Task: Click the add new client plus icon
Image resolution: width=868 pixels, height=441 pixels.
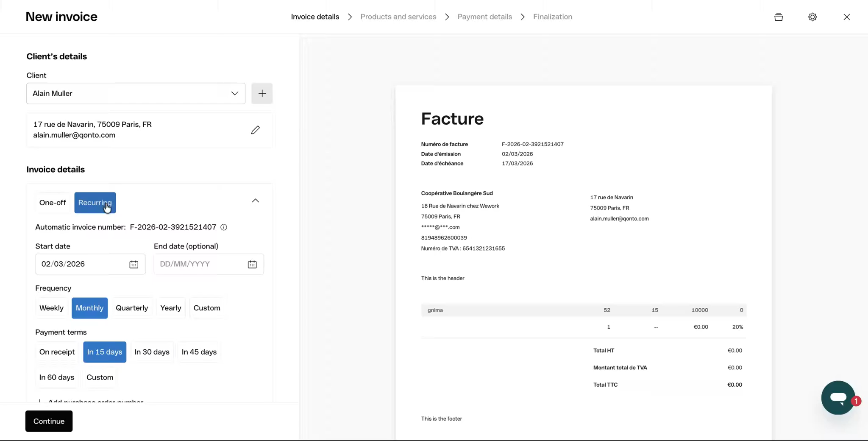Action: coord(262,93)
